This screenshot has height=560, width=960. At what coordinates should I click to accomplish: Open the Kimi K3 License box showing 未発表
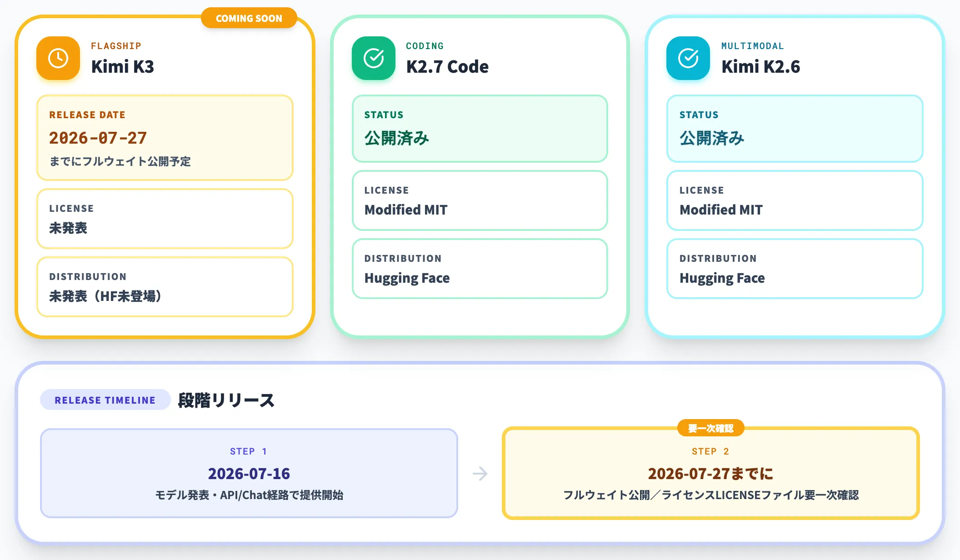pos(165,219)
